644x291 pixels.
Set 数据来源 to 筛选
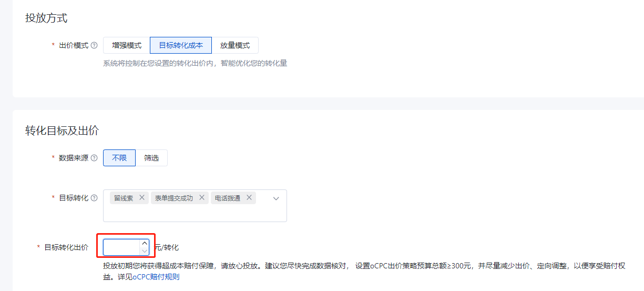(x=151, y=158)
